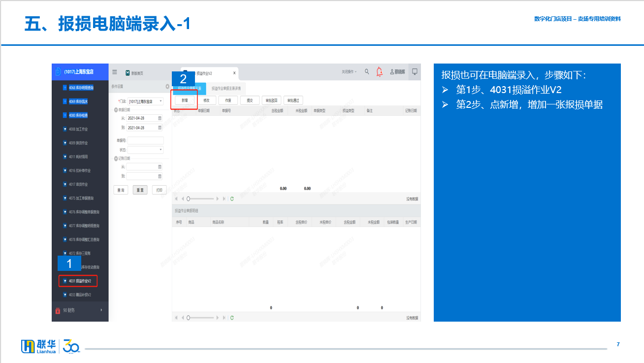Collapse the 条件设置 panel arrow

(167, 87)
